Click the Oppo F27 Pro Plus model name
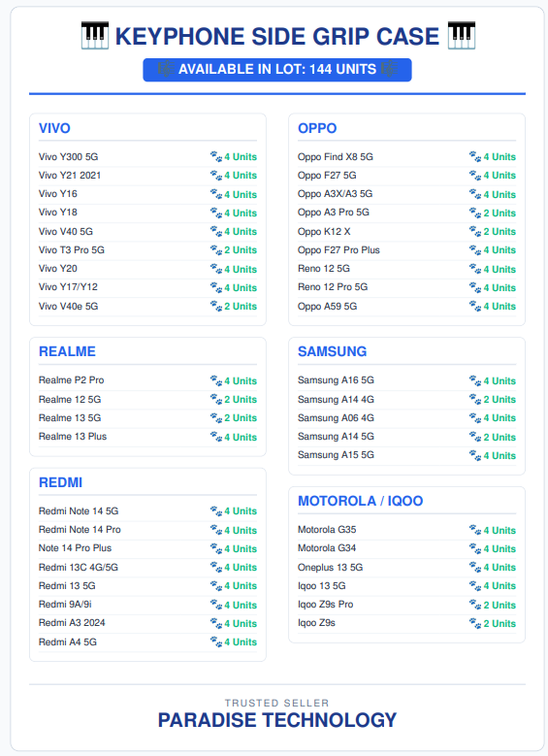The width and height of the screenshot is (548, 756). pyautogui.click(x=338, y=250)
